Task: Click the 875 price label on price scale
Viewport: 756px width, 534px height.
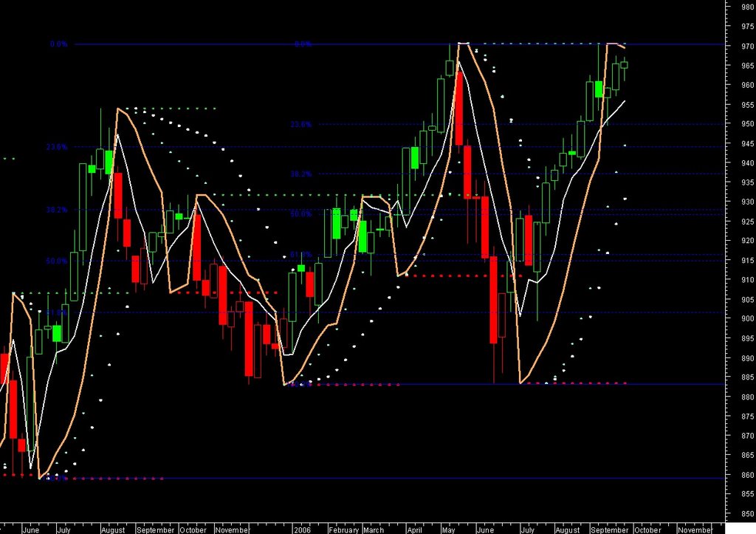Action: [x=747, y=417]
